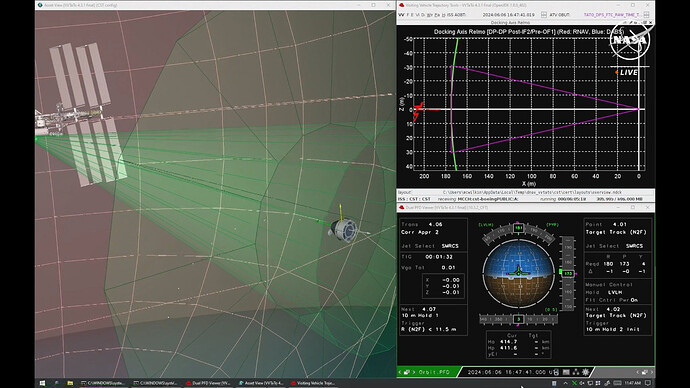The width and height of the screenshot is (690, 388).
Task: Select the Orbit PFD display tab
Action: tap(434, 372)
